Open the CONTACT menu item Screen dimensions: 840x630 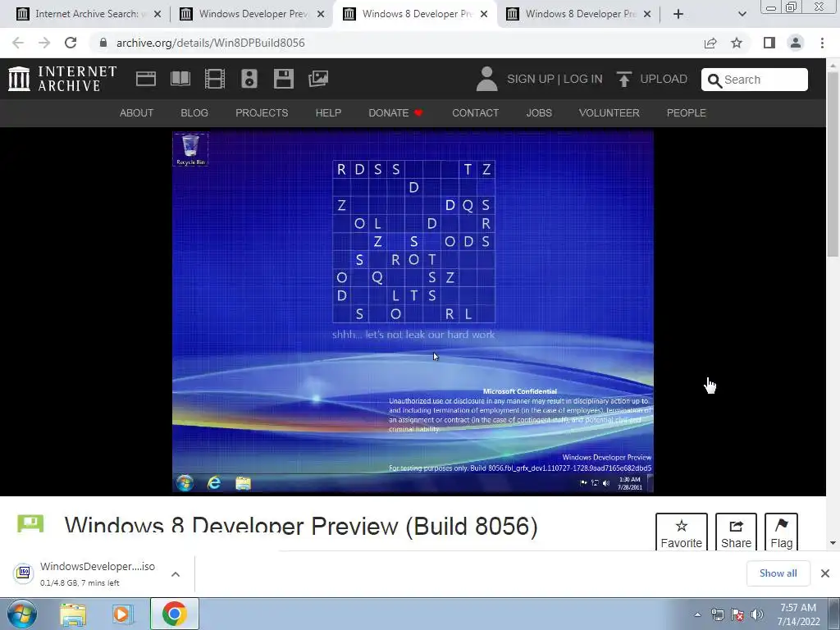pyautogui.click(x=475, y=113)
